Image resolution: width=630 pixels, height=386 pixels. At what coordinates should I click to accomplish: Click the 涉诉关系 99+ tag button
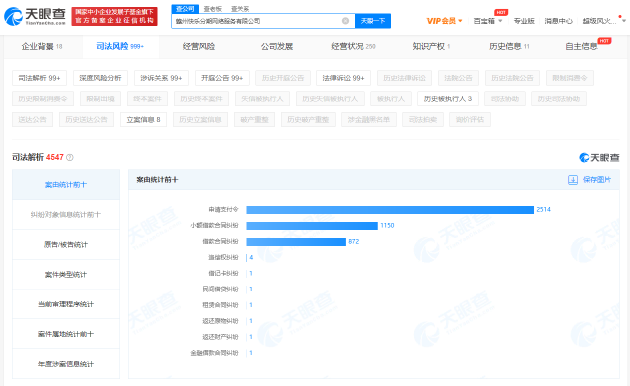pyautogui.click(x=161, y=78)
